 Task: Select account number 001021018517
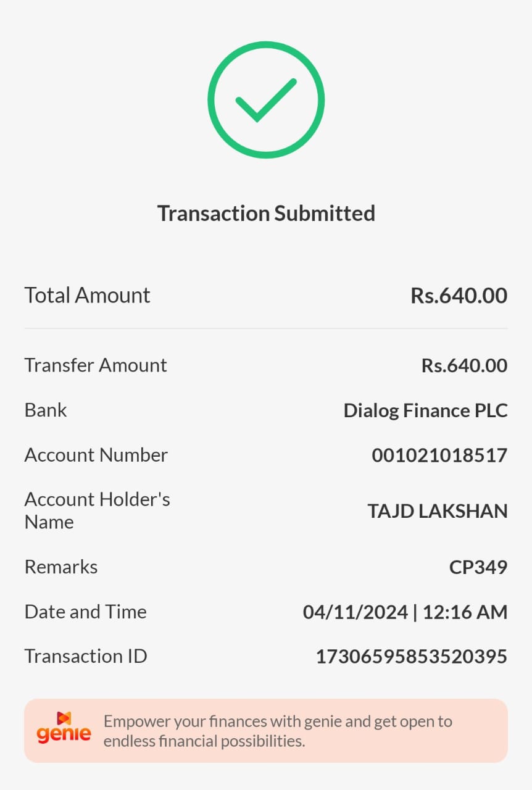click(x=439, y=455)
